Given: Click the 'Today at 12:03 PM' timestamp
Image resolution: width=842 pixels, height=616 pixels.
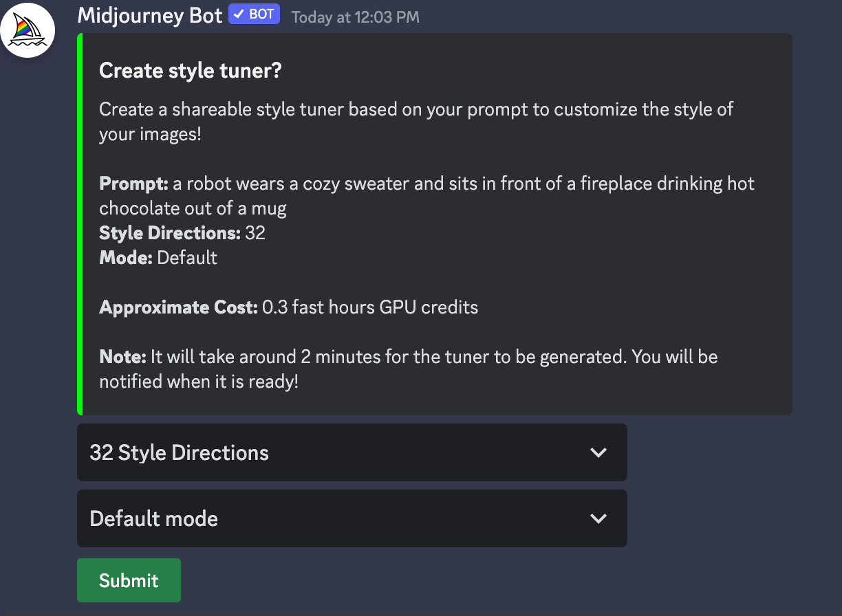Looking at the screenshot, I should pos(355,16).
